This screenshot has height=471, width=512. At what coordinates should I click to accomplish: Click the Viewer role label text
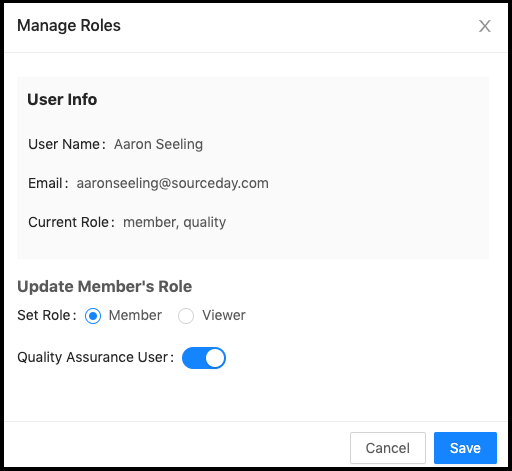(224, 315)
